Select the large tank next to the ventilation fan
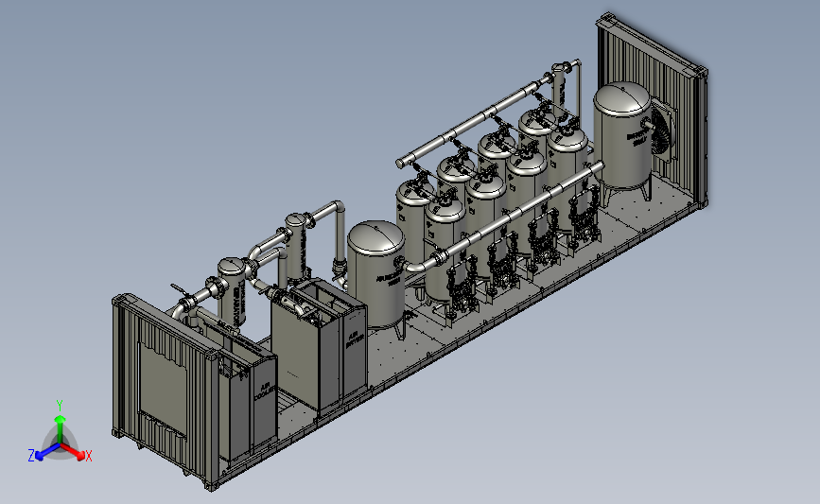This screenshot has height=504, width=820. (623, 141)
